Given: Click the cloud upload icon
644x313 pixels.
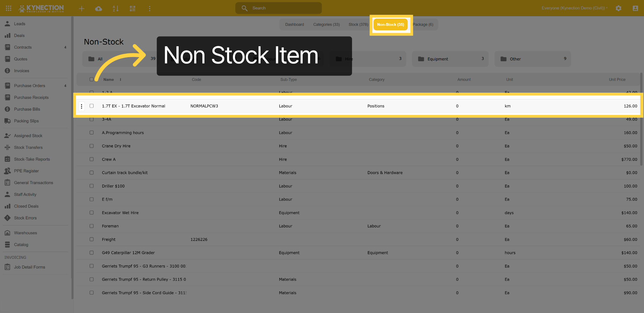Looking at the screenshot, I should [x=98, y=9].
